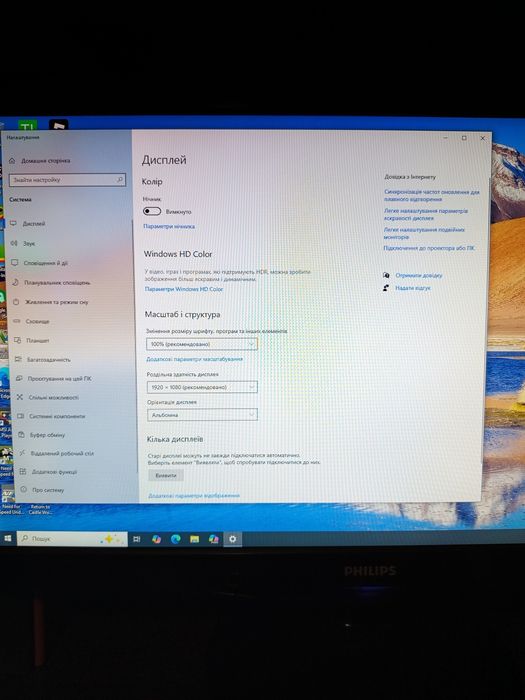Open help link Легке налаштування подвійних моніторів

(x=424, y=233)
